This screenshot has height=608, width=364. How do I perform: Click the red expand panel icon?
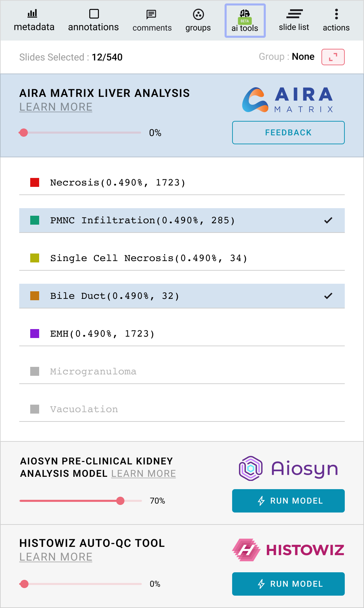click(x=333, y=57)
